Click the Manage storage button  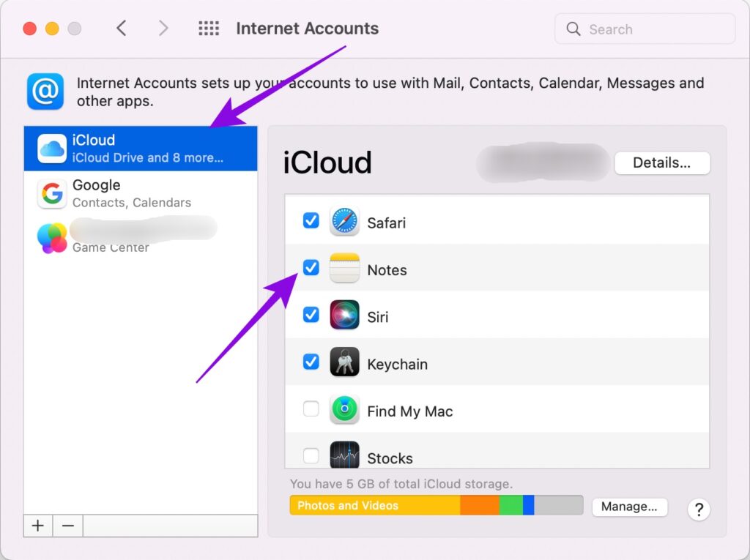coord(629,506)
